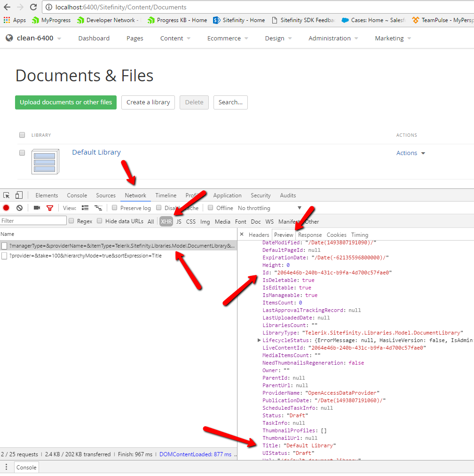The width and height of the screenshot is (474, 476).
Task: Open the Console drawer at bottom
Action: coord(26,467)
